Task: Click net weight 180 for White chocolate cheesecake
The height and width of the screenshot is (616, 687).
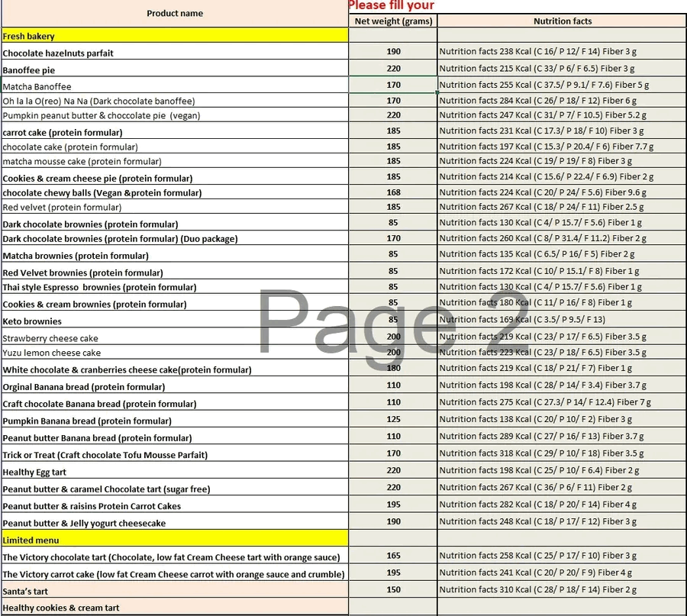Action: 393,368
